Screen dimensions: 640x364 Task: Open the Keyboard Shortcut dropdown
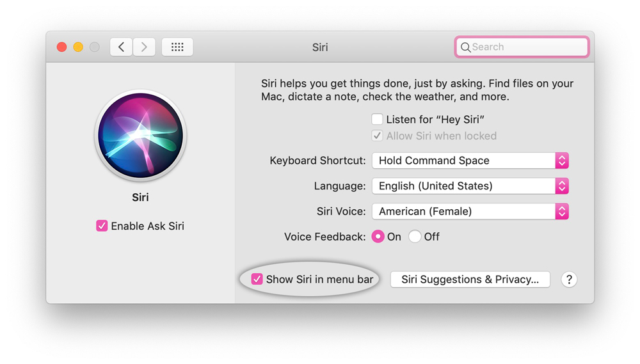click(x=470, y=161)
